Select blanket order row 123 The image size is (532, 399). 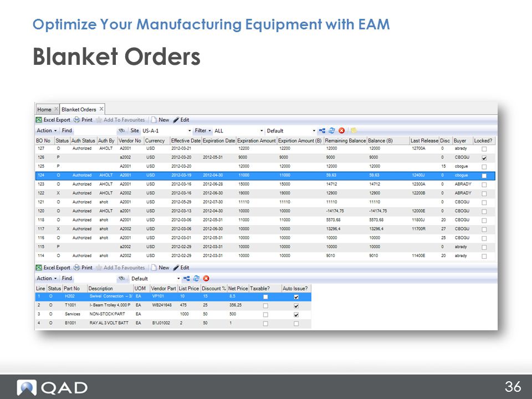265,184
